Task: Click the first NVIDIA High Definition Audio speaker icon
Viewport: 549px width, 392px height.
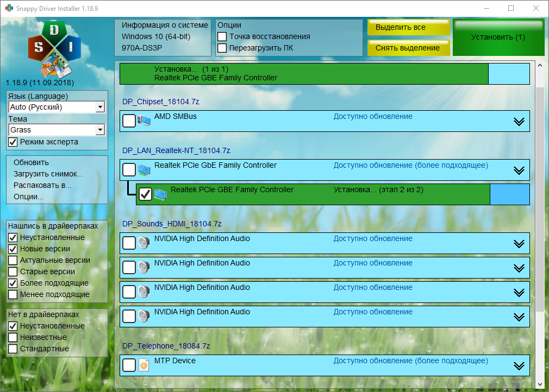Action: click(x=144, y=243)
